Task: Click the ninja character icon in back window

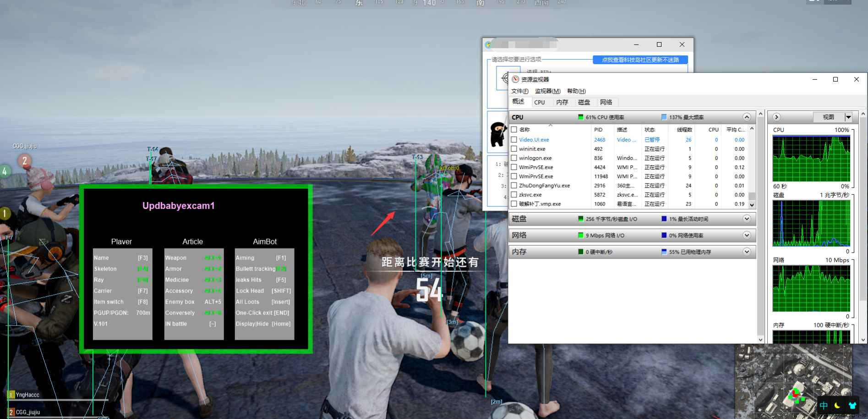Action: (x=498, y=134)
